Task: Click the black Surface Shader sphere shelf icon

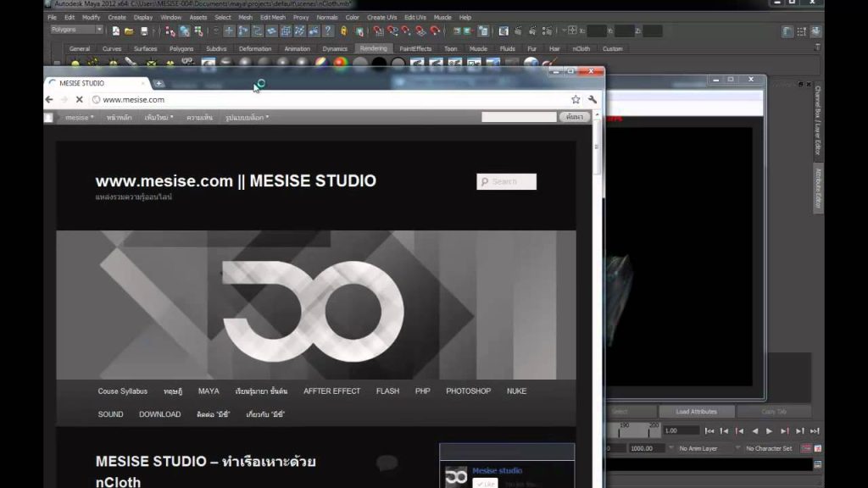Action: point(379,63)
